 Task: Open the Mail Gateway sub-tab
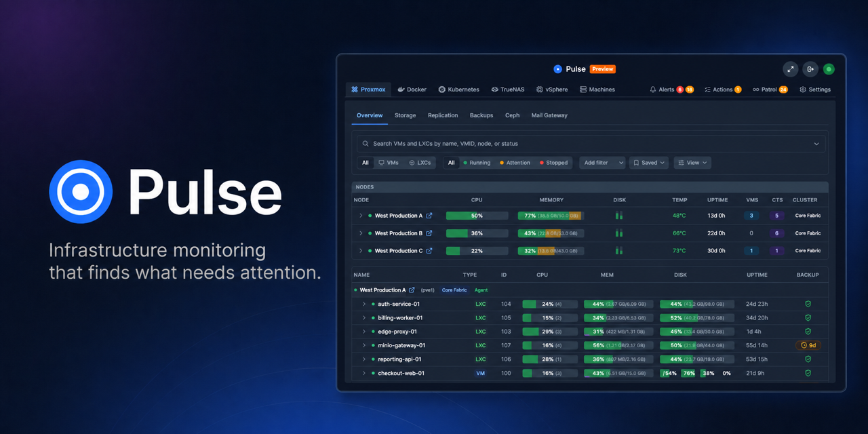point(549,115)
